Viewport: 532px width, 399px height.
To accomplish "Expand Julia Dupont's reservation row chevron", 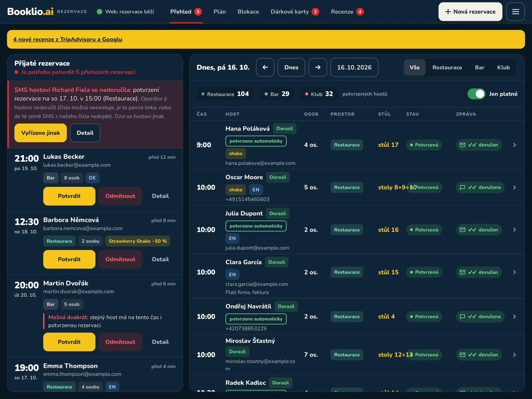I will point(514,230).
